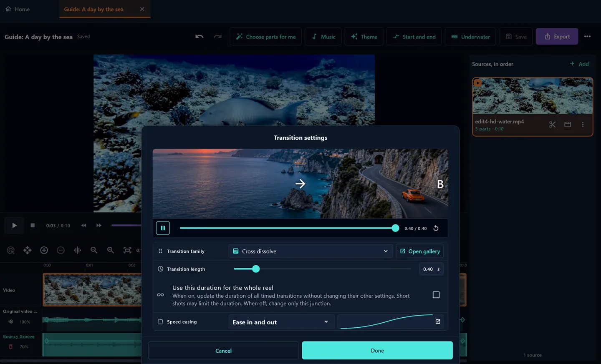The height and width of the screenshot is (364, 601).
Task: Click the minus-circle remove icon in timeline toolbar
Action: pos(61,250)
